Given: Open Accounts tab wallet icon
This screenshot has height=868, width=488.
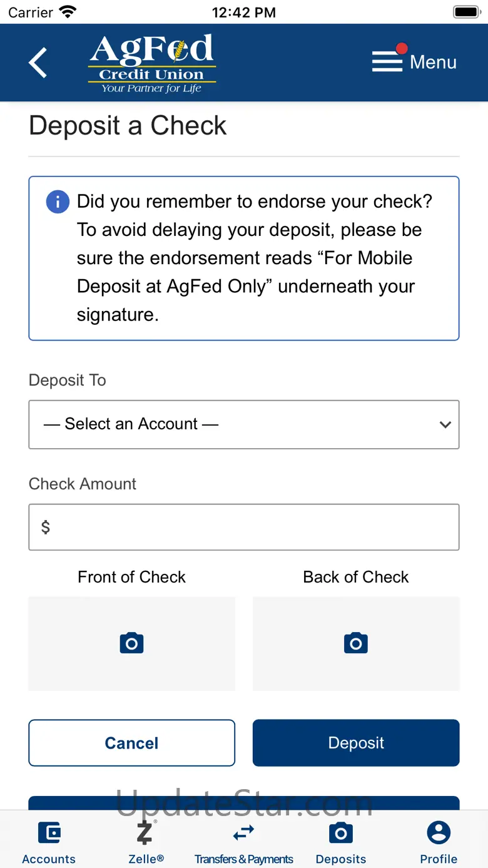Looking at the screenshot, I should [49, 833].
